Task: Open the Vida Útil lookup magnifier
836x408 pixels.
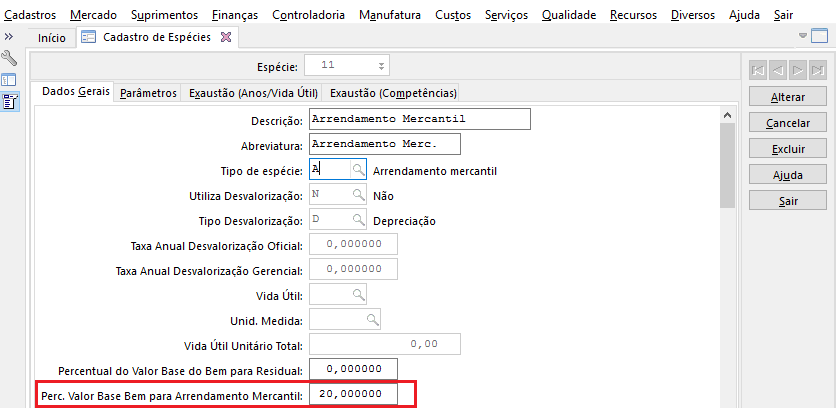Action: coord(358,294)
